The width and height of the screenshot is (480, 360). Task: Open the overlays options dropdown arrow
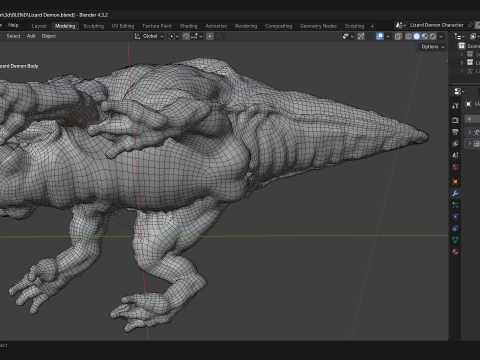click(388, 36)
